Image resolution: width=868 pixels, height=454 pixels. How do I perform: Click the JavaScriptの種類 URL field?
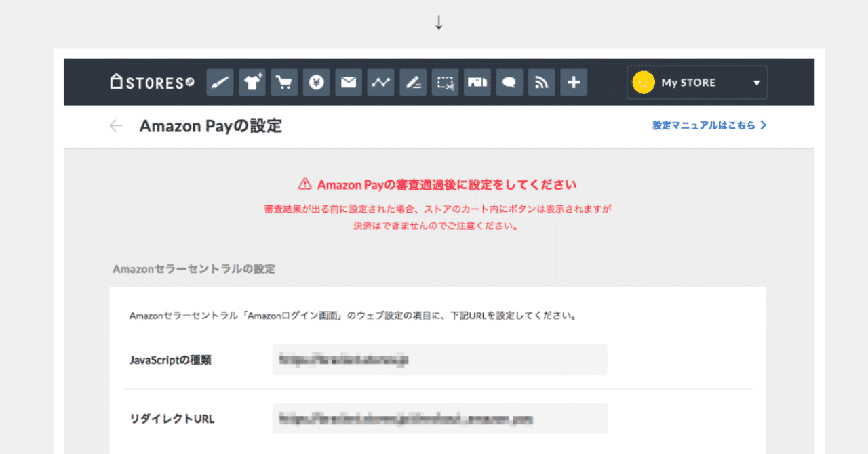click(x=439, y=359)
